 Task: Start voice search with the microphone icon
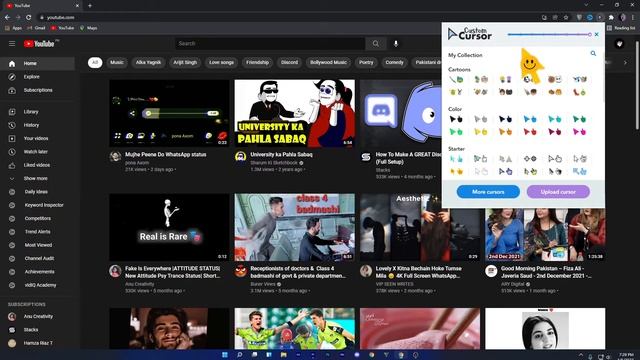tap(396, 43)
